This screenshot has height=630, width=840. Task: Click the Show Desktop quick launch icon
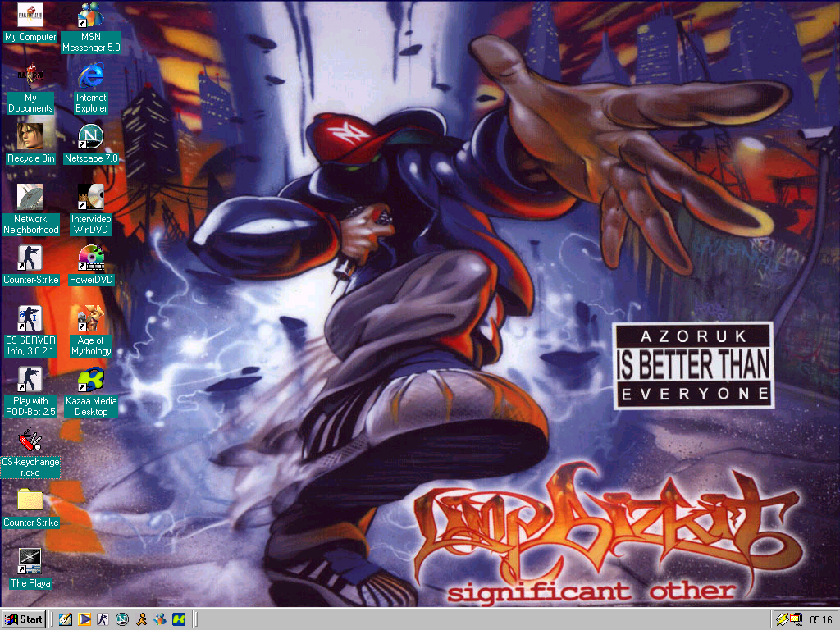click(x=66, y=619)
